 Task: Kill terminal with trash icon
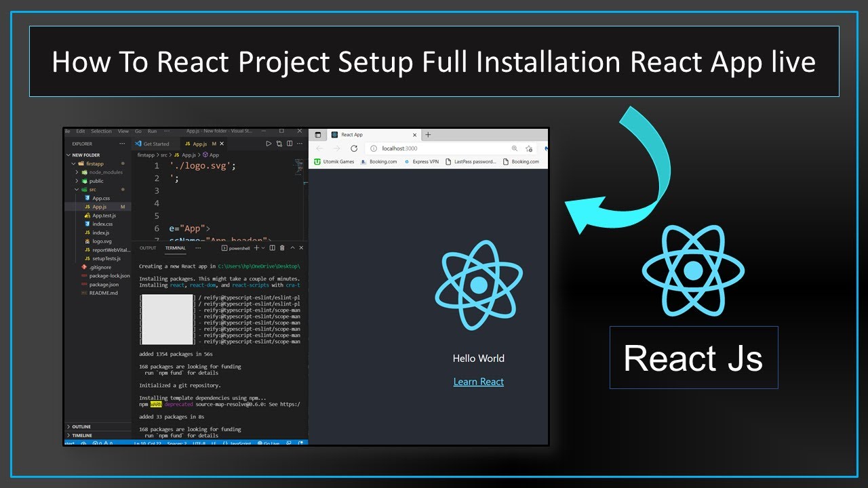[282, 248]
